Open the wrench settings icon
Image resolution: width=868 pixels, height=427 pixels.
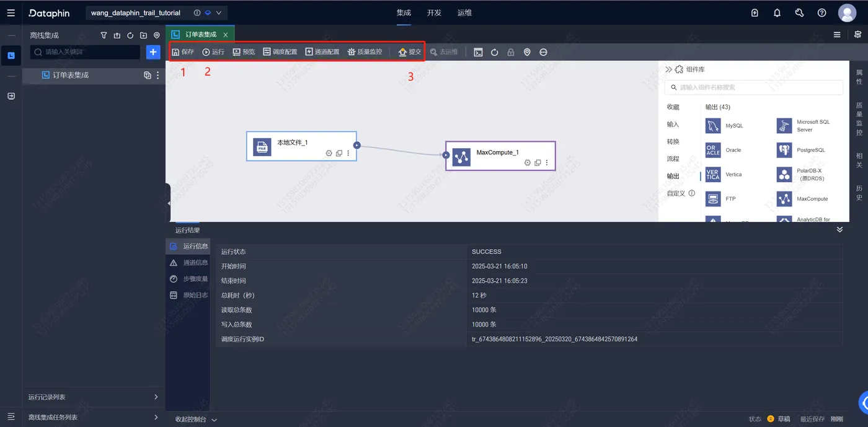click(799, 12)
